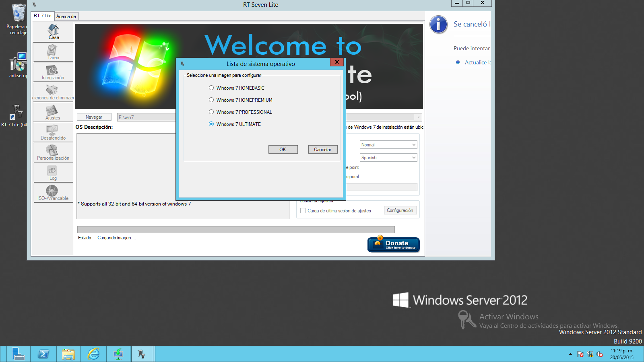Show hidden tray icons arrow

coord(570,354)
